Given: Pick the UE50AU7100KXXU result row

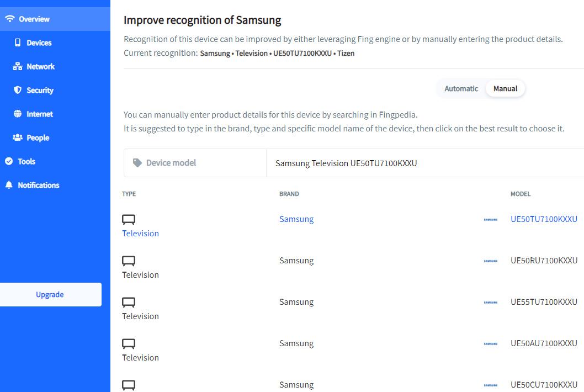Looking at the screenshot, I should [544, 343].
